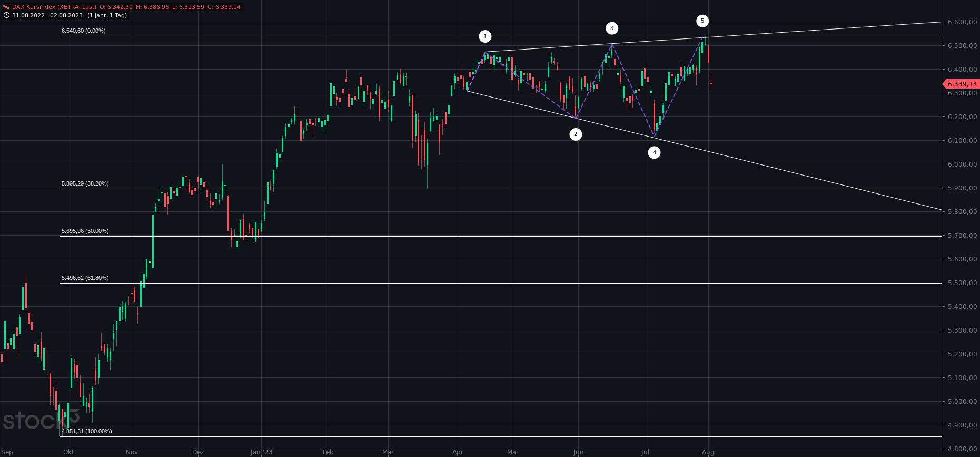Click price axis label 6.200,00
This screenshot has height=457, width=980.
[962, 117]
